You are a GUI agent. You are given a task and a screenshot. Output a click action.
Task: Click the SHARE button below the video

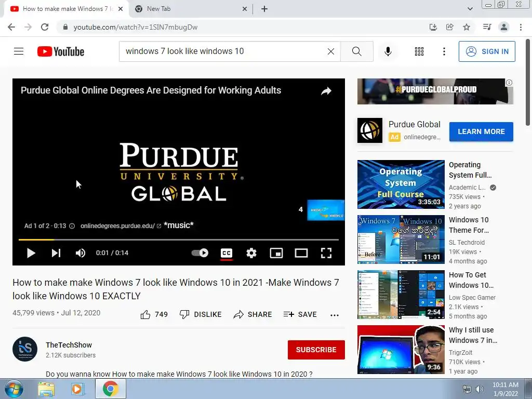click(x=253, y=314)
